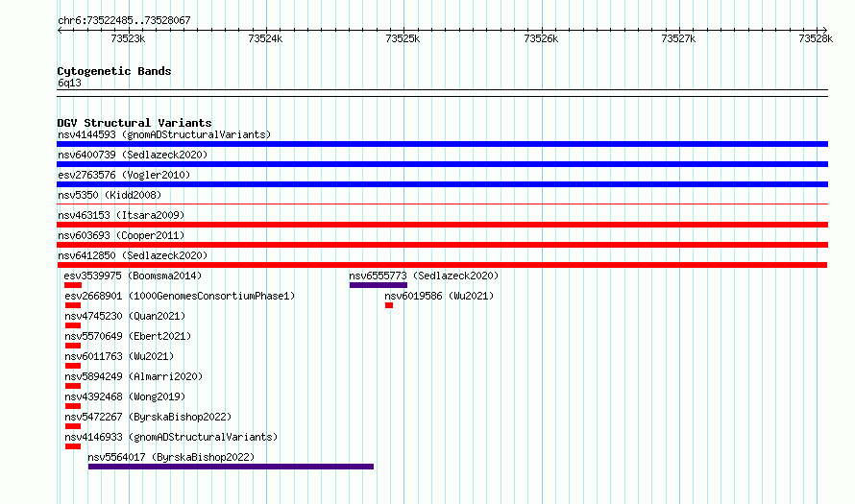Open the nsv4745230 (Quan2021) variant label
Image resolution: width=855 pixels, height=504 pixels.
(x=125, y=316)
